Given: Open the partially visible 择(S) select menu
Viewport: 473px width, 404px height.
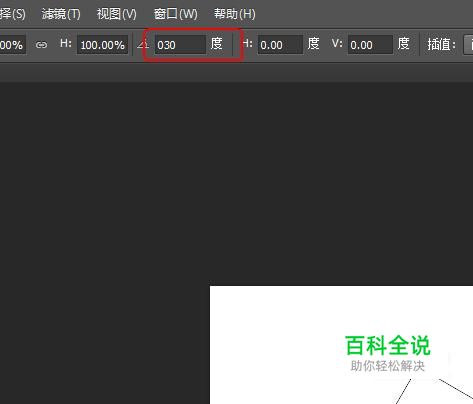Looking at the screenshot, I should [13, 14].
